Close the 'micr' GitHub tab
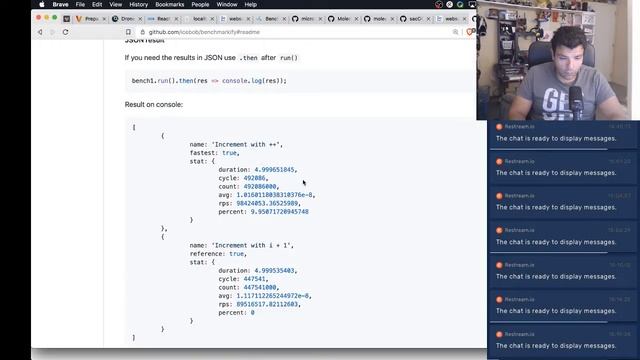 pyautogui.click(x=320, y=19)
